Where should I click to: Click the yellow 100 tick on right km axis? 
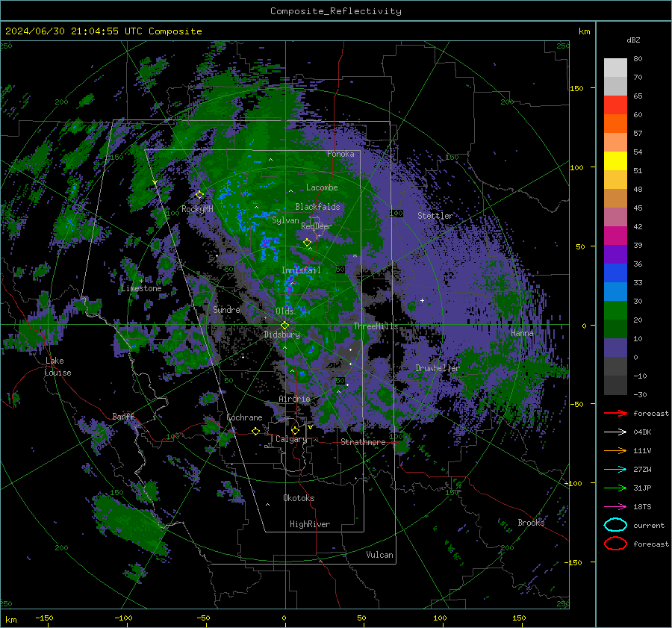tap(576, 167)
